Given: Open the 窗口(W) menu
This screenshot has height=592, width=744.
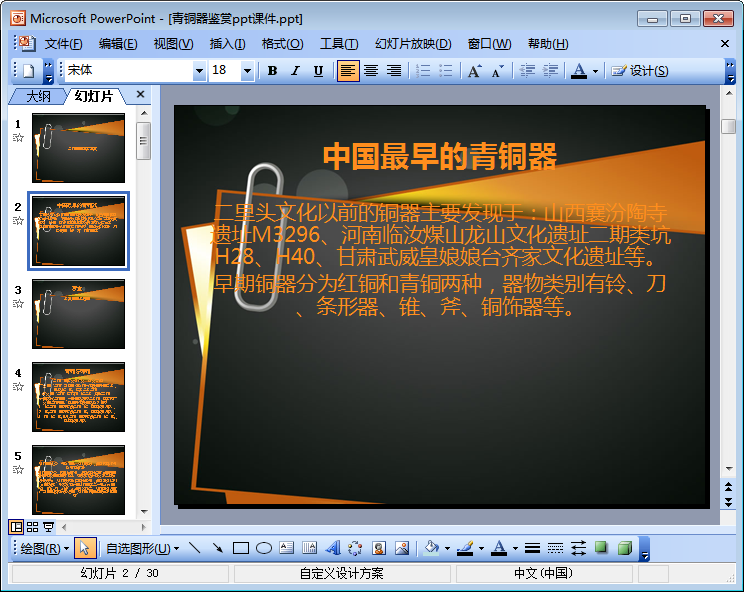Looking at the screenshot, I should [489, 44].
